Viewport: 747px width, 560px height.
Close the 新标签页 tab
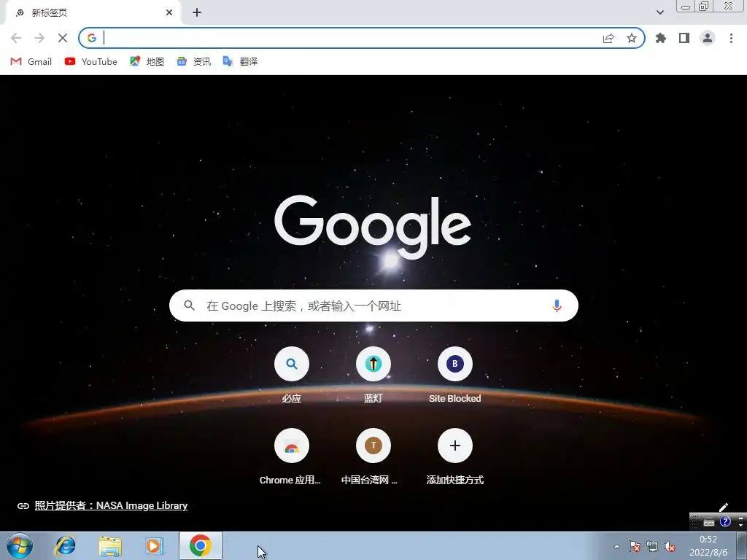[x=169, y=12]
